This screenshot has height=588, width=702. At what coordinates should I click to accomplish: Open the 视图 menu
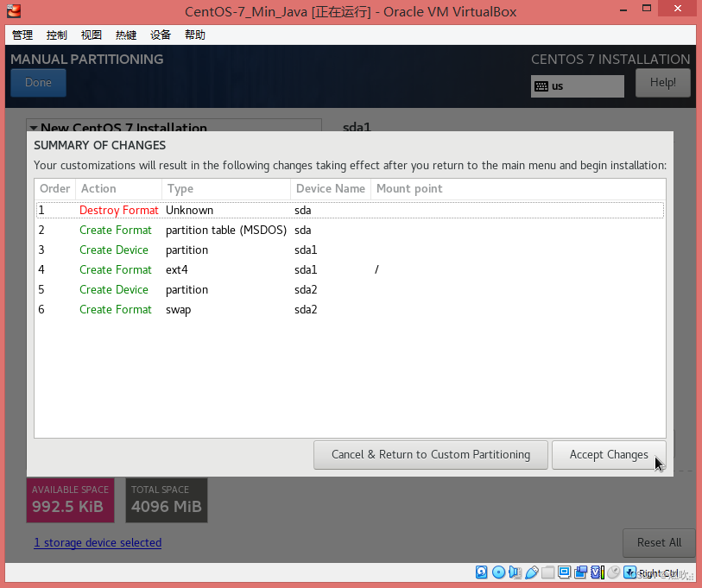92,35
